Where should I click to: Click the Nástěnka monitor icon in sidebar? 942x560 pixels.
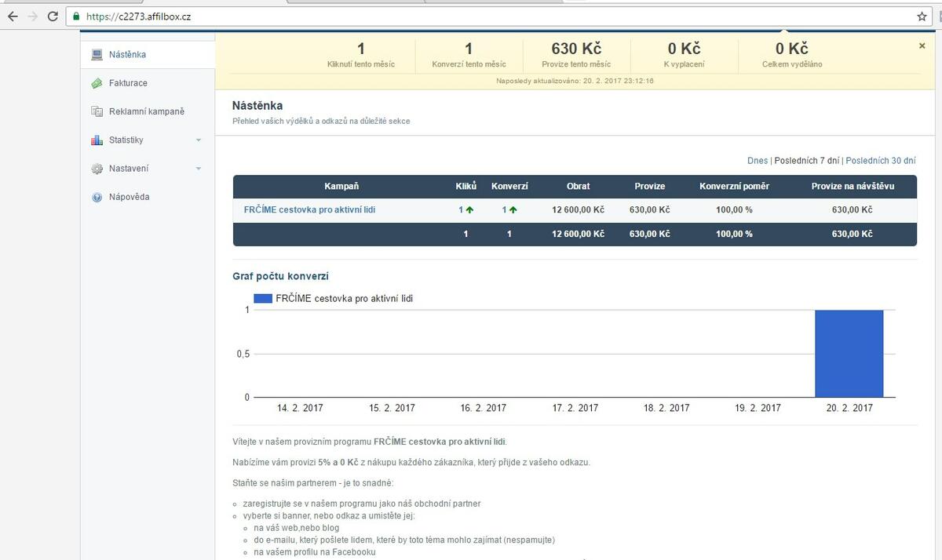pyautogui.click(x=97, y=55)
